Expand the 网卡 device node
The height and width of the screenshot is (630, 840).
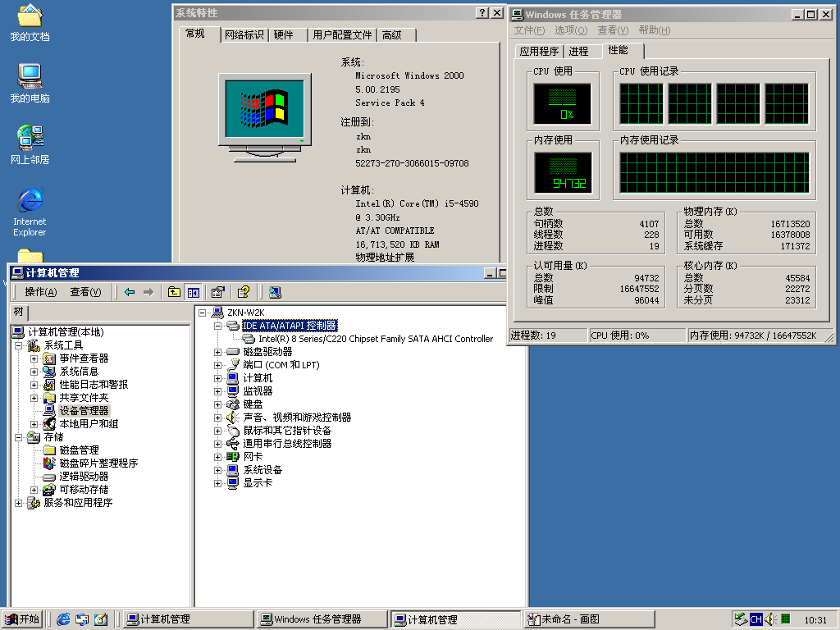(217, 457)
